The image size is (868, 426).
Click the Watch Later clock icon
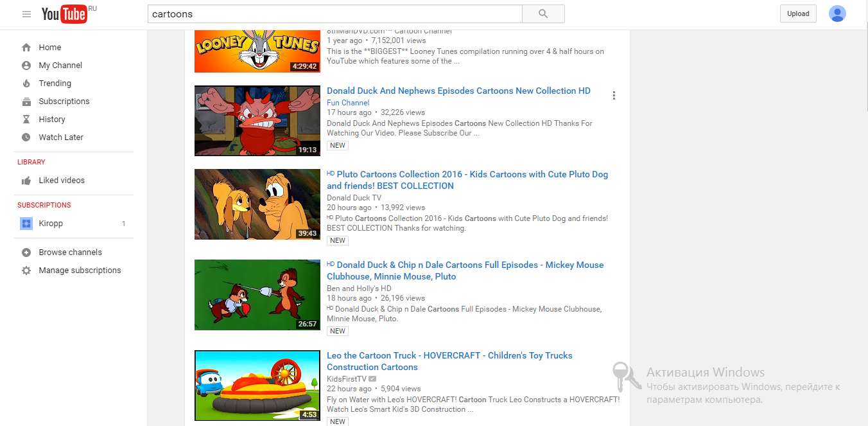(26, 138)
